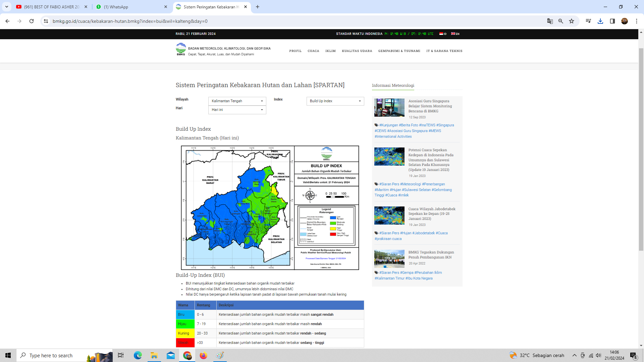Screen dimensions: 644x362
Task: Click thumbnail of Cuaca Wilayah Jabodetabek article
Action: point(389,216)
